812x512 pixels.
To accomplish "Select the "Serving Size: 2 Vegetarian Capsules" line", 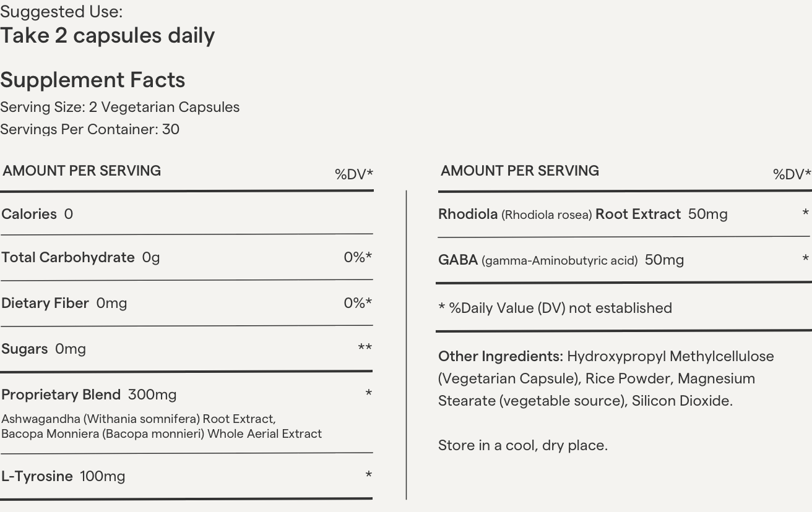I will pos(119,107).
